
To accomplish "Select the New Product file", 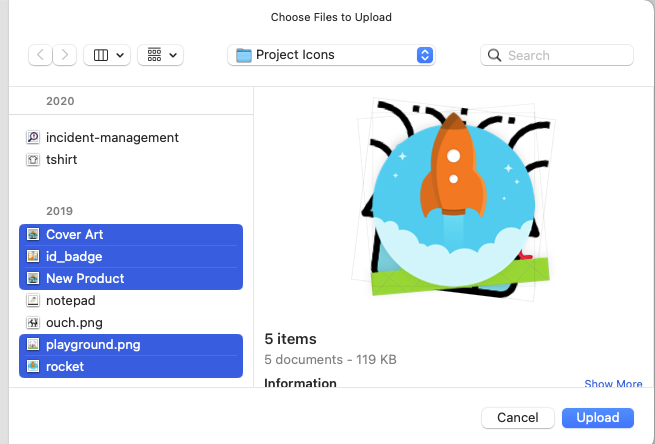I will coord(85,279).
